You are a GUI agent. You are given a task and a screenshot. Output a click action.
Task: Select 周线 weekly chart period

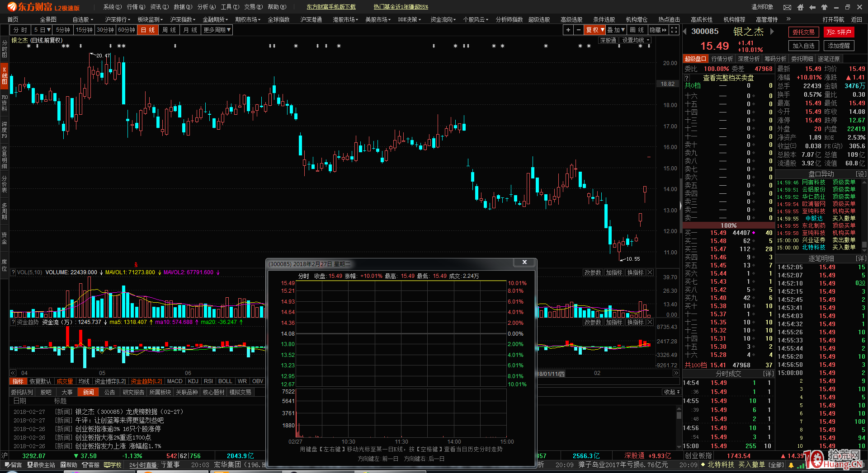169,30
